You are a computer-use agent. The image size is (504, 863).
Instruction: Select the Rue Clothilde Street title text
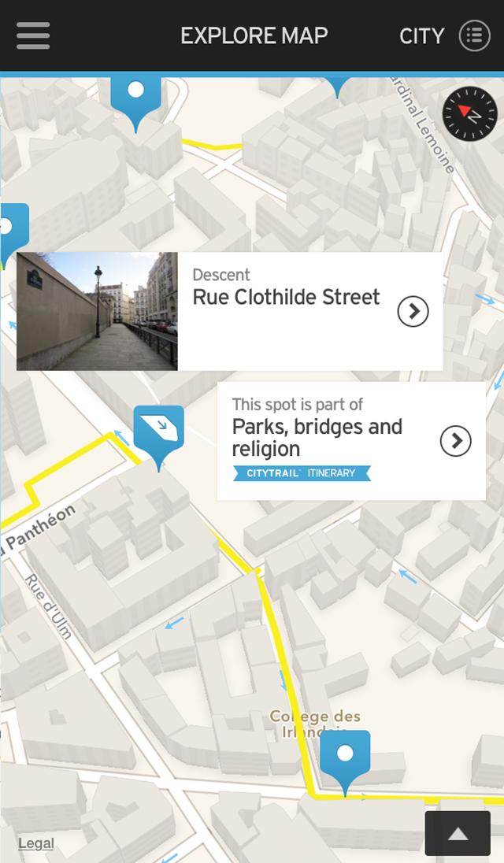[x=286, y=297]
